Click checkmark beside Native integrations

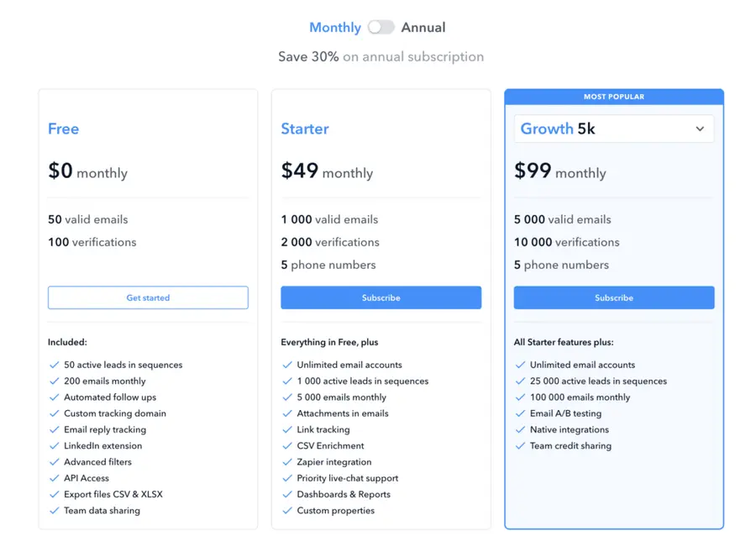[x=520, y=429]
